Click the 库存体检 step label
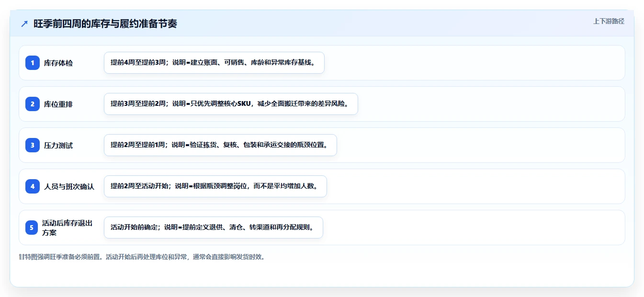This screenshot has height=297, width=644. (x=58, y=63)
